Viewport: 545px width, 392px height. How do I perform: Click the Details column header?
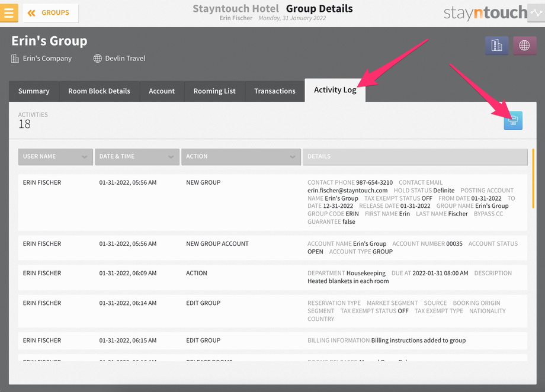coord(415,157)
